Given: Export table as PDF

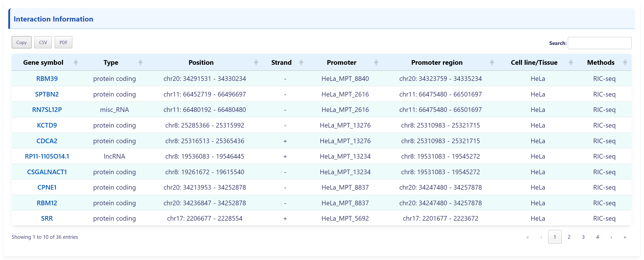Looking at the screenshot, I should pos(63,43).
